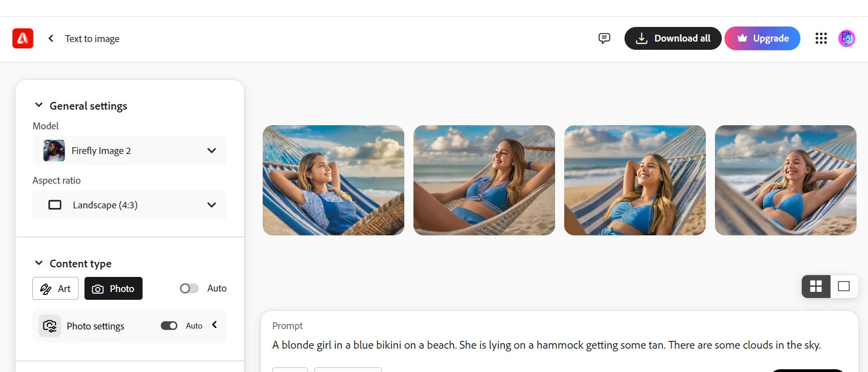The image size is (868, 372).
Task: Click the Download all button
Action: click(x=673, y=38)
